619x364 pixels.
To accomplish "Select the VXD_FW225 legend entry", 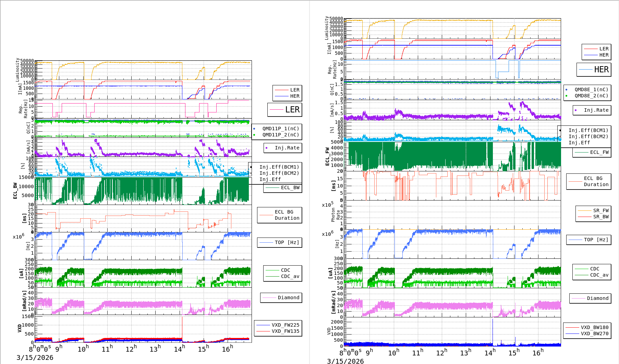I will tap(278, 325).
